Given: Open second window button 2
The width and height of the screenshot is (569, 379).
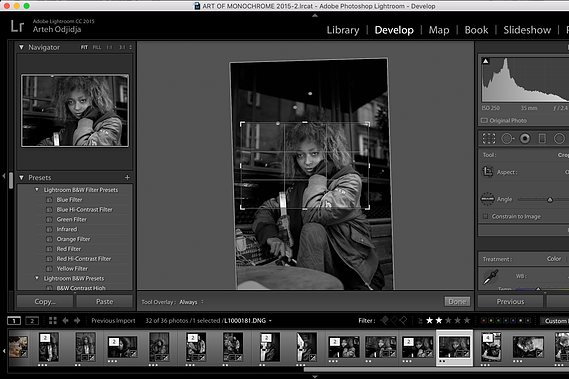Looking at the screenshot, I should (x=32, y=321).
